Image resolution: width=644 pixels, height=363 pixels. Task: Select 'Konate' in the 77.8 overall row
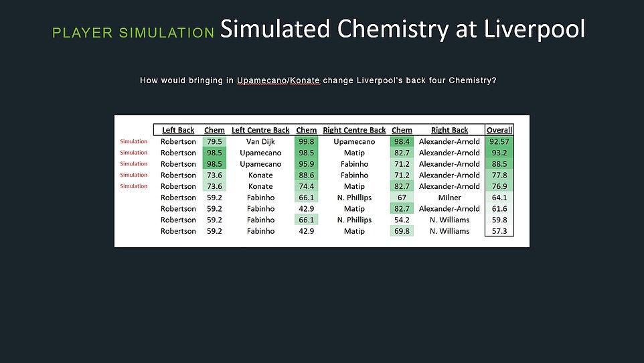pyautogui.click(x=260, y=175)
